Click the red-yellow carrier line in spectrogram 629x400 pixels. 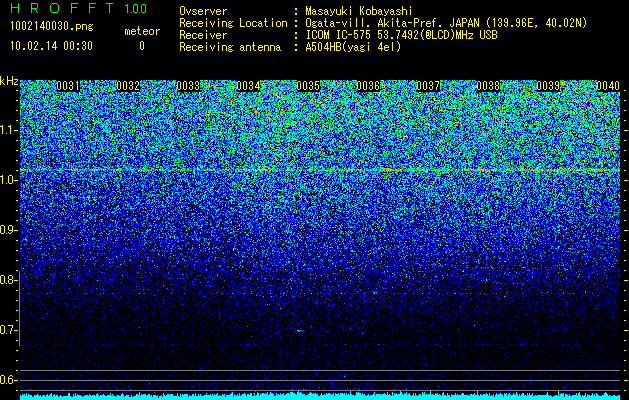point(320,170)
